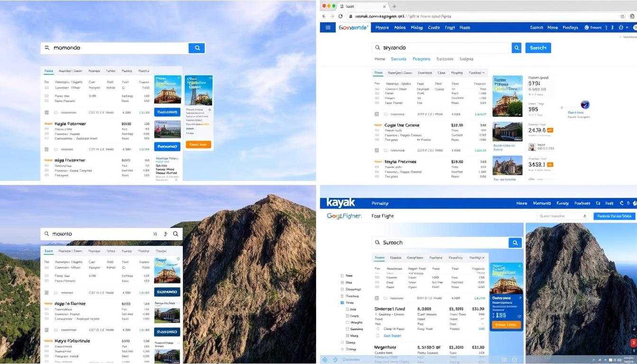The image size is (637, 364).
Task: Reload the page in the browser toolbar
Action: 340,16
